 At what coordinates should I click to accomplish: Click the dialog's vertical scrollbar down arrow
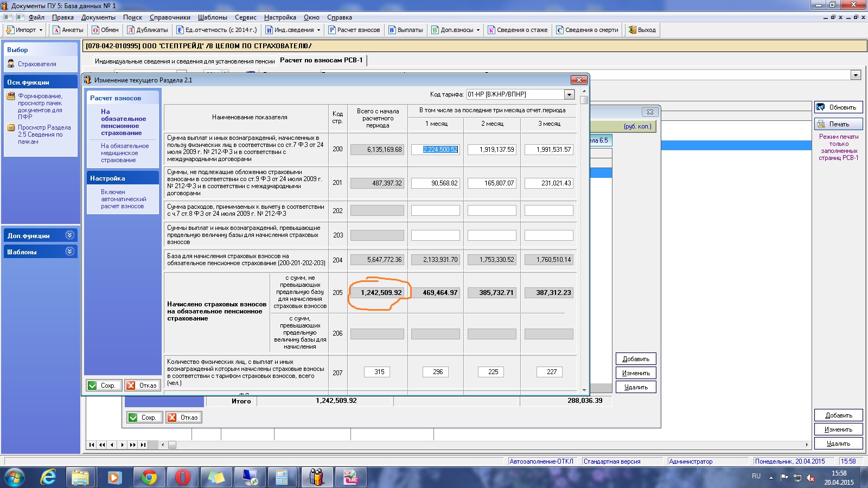[x=584, y=390]
